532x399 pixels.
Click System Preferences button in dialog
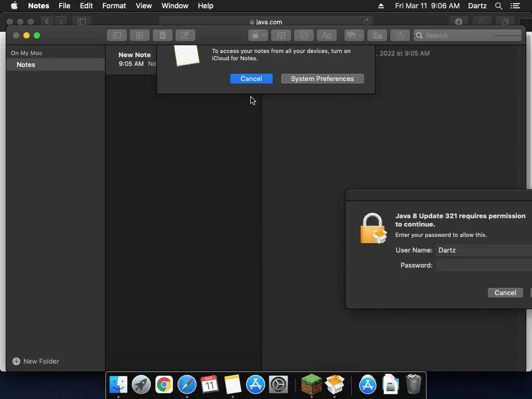[322, 79]
